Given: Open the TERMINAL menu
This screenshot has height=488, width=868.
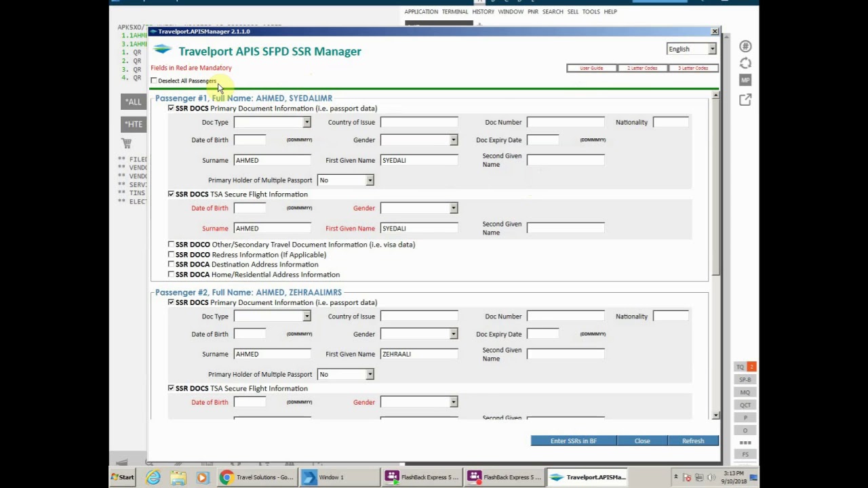Looking at the screenshot, I should tap(455, 12).
